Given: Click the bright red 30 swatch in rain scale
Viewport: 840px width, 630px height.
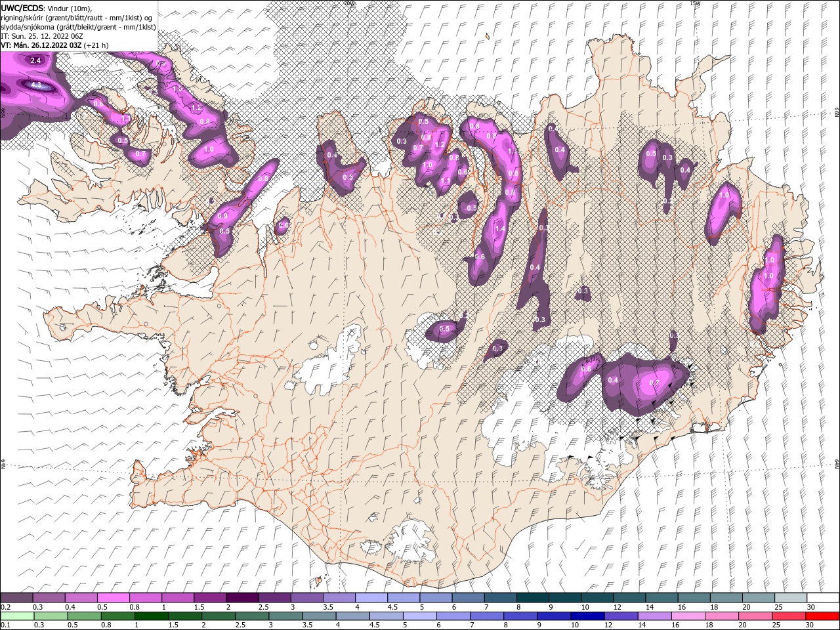Looking at the screenshot, I should coord(823,616).
